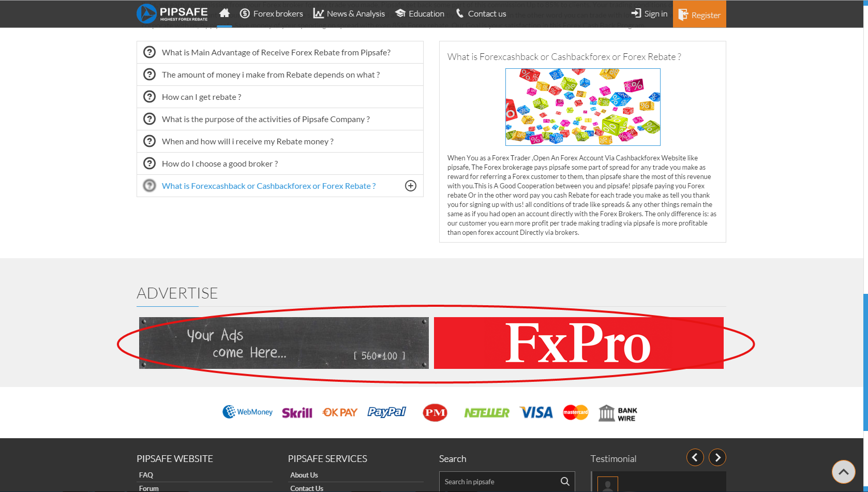Click the WebMoney payment logo
The width and height of the screenshot is (868, 492).
pyautogui.click(x=247, y=412)
